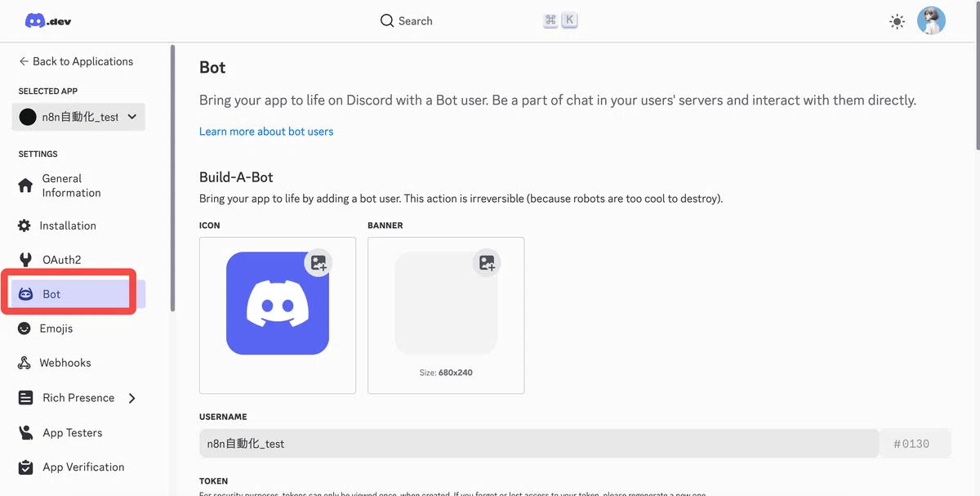Click the TOKEN section label
Screen dimensions: 980x496
(x=214, y=481)
